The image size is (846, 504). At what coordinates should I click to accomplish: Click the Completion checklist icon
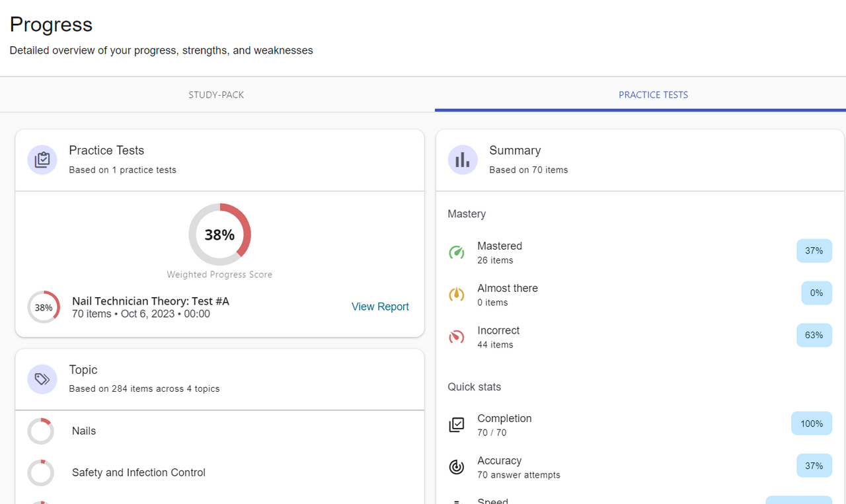457,425
